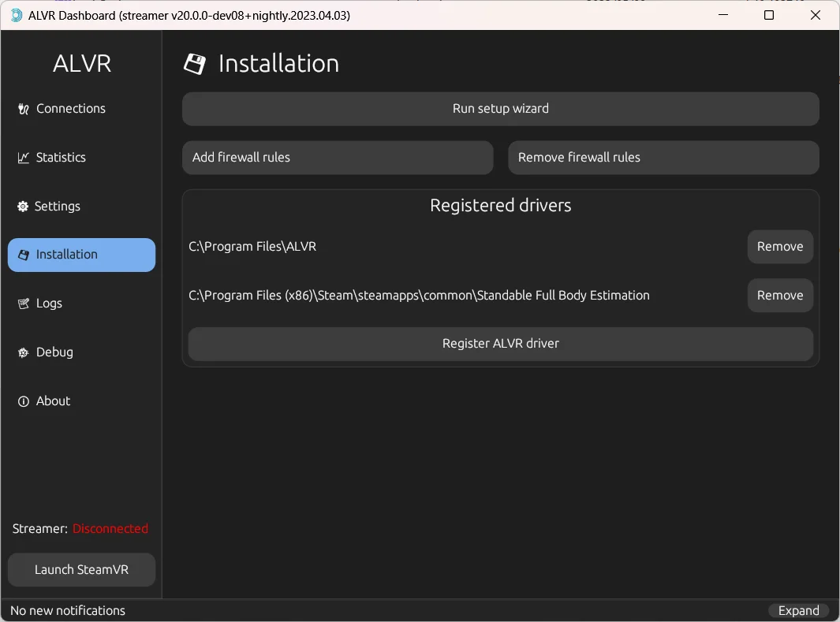Click the Settings gear icon
The width and height of the screenshot is (840, 622).
click(23, 207)
